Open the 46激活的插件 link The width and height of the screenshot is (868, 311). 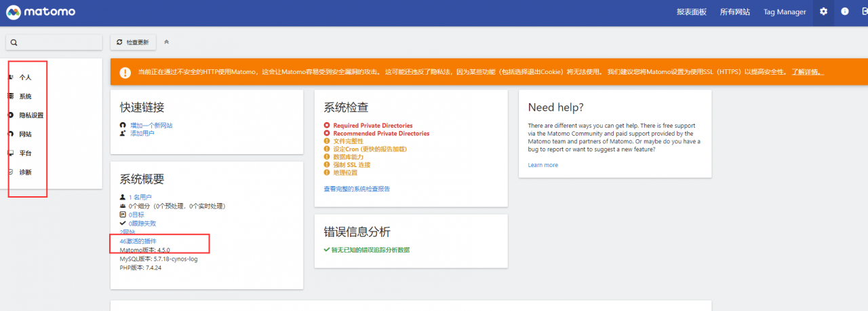(x=138, y=241)
